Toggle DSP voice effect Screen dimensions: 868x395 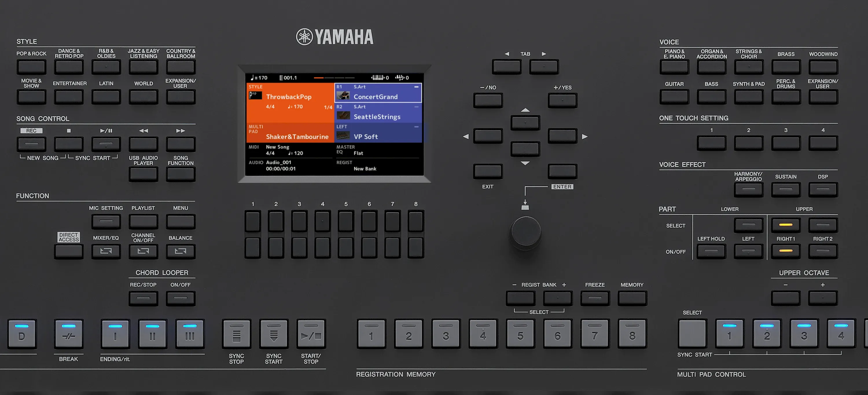pyautogui.click(x=823, y=190)
